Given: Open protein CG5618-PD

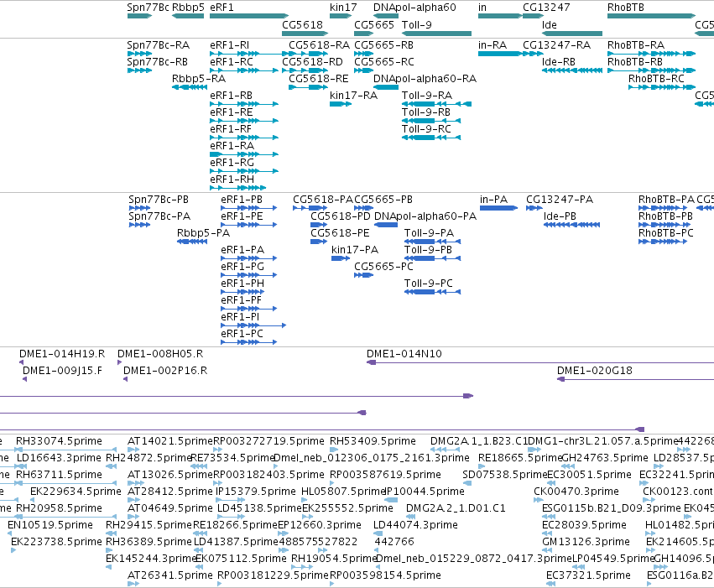Looking at the screenshot, I should point(319,225).
